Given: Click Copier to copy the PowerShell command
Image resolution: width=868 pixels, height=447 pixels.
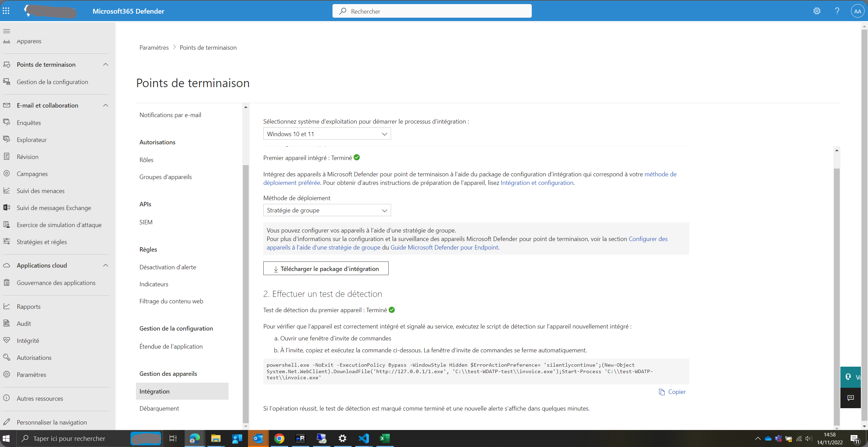Looking at the screenshot, I should 672,392.
